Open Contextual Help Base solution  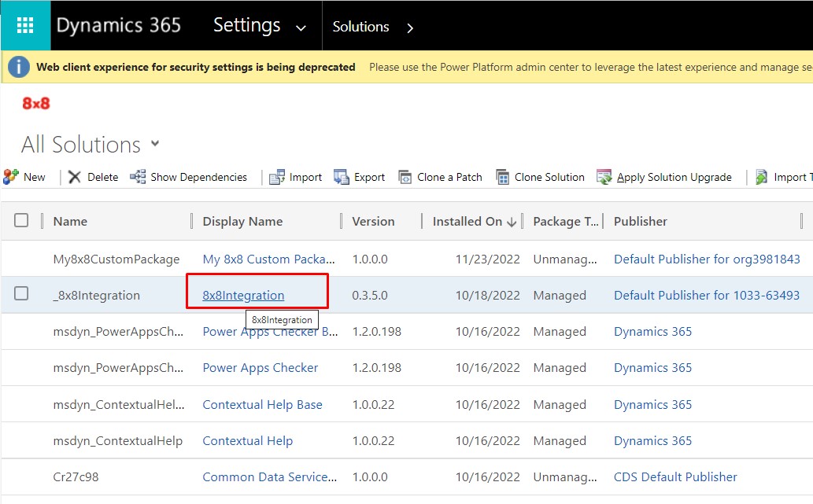coord(262,405)
